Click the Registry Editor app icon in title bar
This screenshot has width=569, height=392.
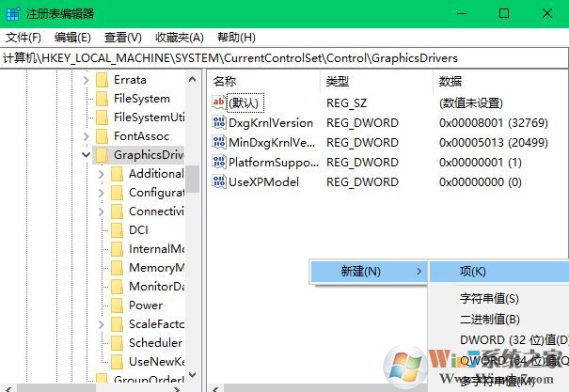[x=13, y=14]
